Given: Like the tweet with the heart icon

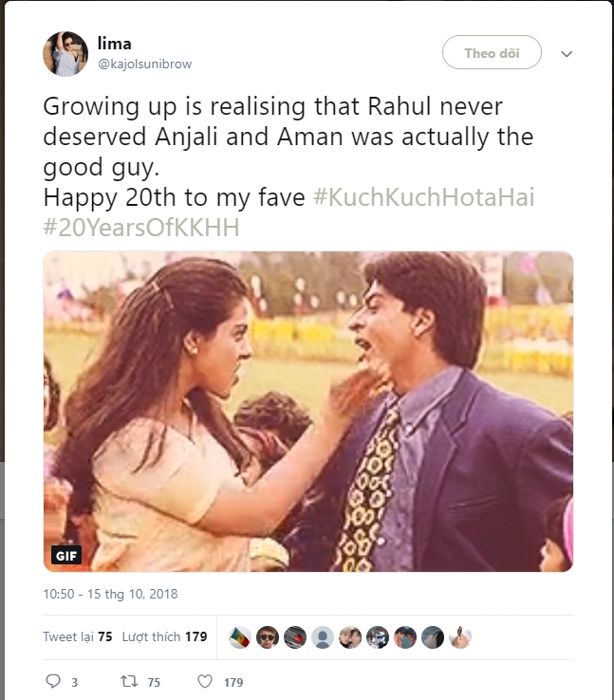Looking at the screenshot, I should point(204,681).
